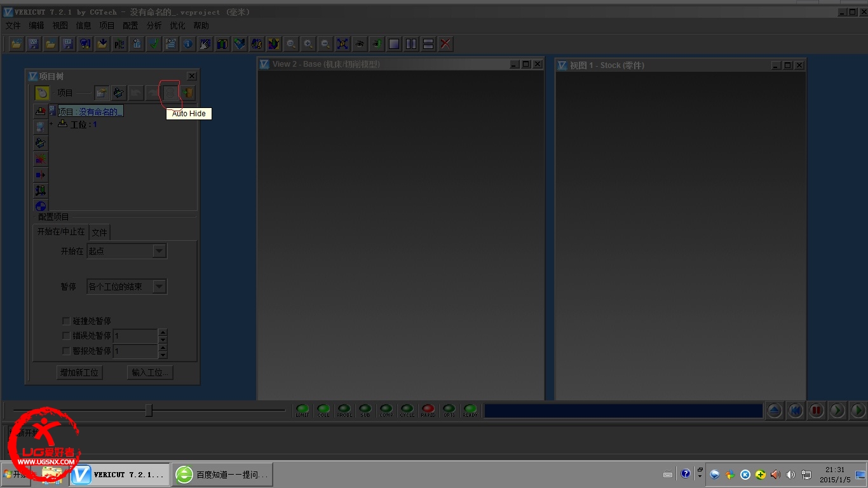The image size is (868, 488).
Task: Open the 文件 menu
Action: pyautogui.click(x=13, y=25)
